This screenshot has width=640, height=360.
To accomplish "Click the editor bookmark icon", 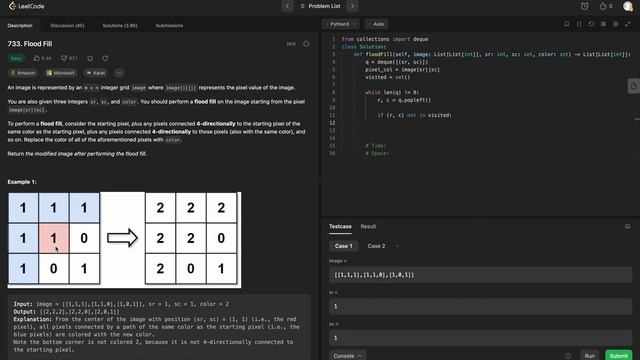I will coord(567,24).
